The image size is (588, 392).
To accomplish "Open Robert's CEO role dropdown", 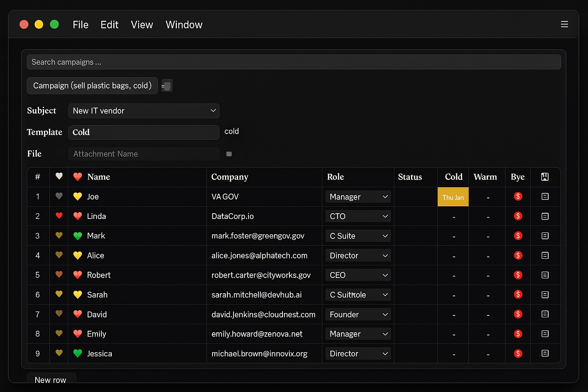I will [x=358, y=275].
